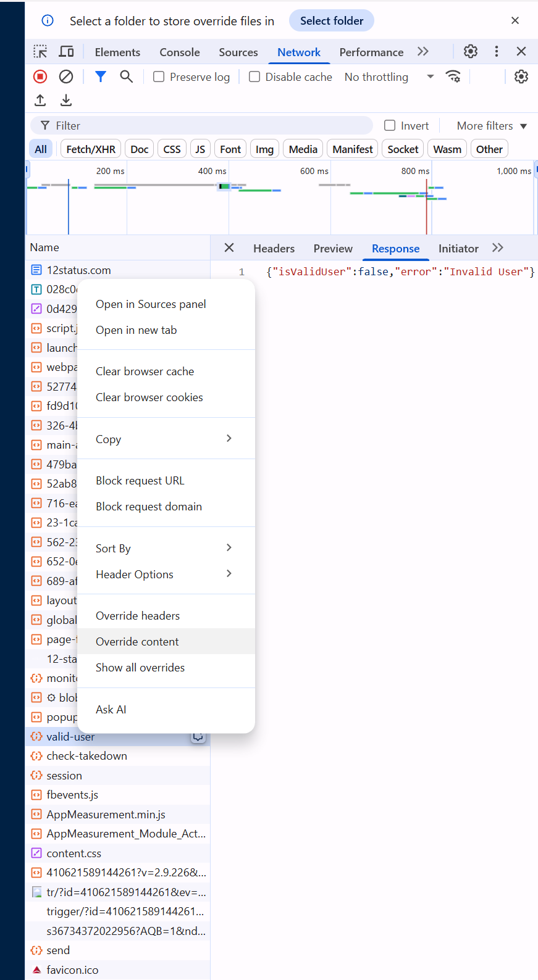This screenshot has width=538, height=980.
Task: Switch to the Headers tab
Action: point(274,248)
